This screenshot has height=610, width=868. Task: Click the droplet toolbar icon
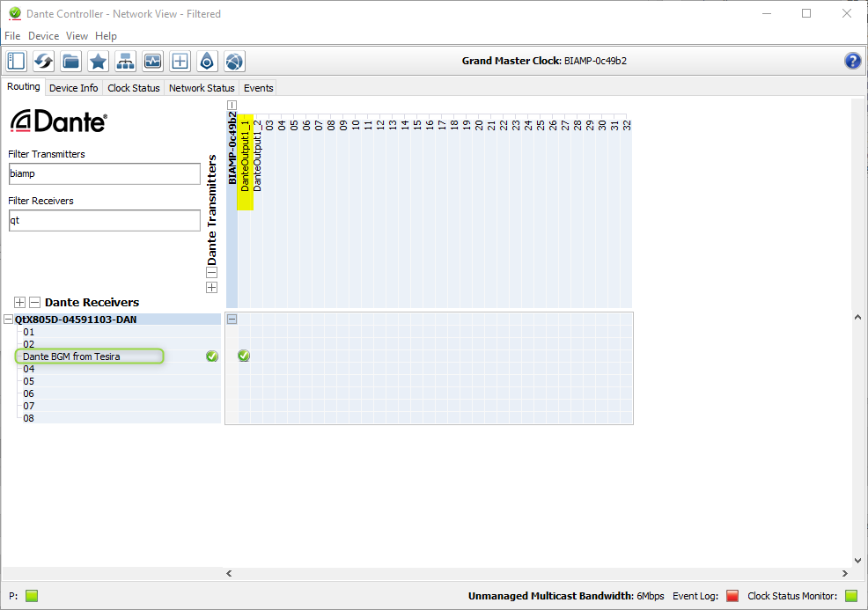coord(207,61)
